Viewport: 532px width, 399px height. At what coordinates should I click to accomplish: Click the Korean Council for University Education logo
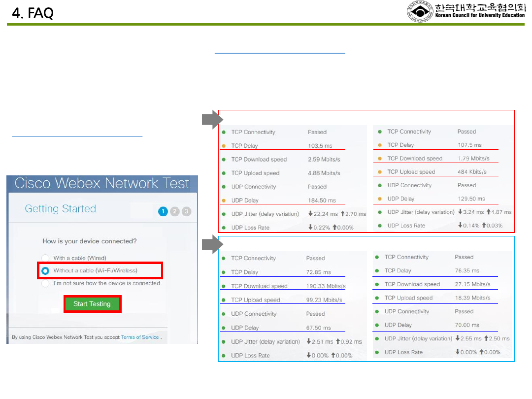465,12
